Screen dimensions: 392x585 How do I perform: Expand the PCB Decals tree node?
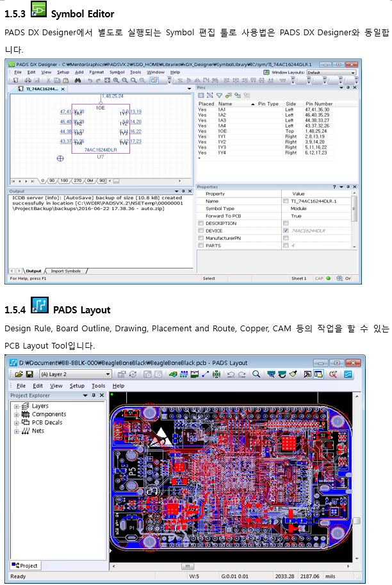[17, 423]
